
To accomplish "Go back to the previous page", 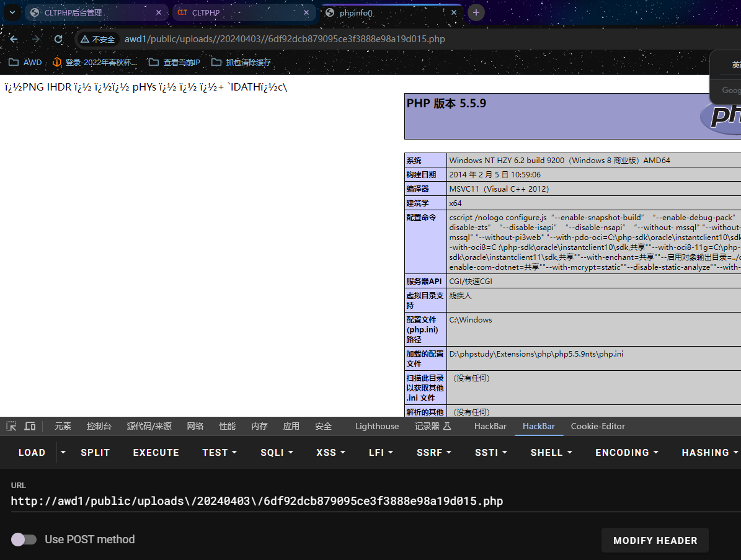I will click(x=14, y=39).
